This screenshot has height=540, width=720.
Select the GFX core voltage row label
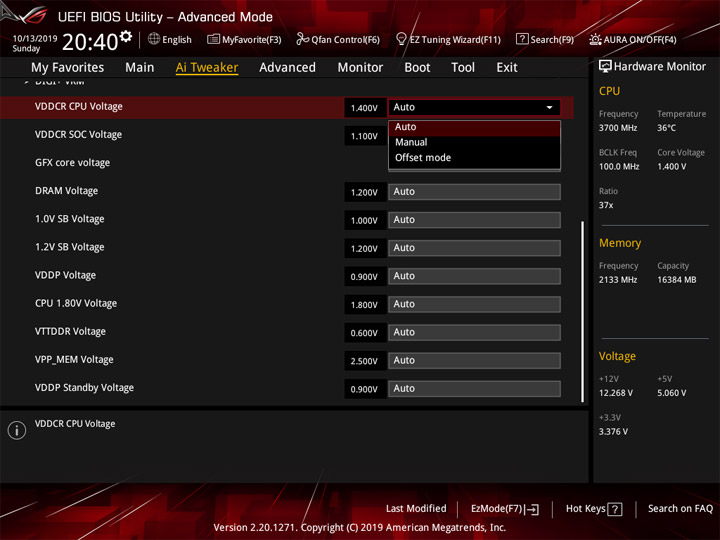pyautogui.click(x=73, y=163)
